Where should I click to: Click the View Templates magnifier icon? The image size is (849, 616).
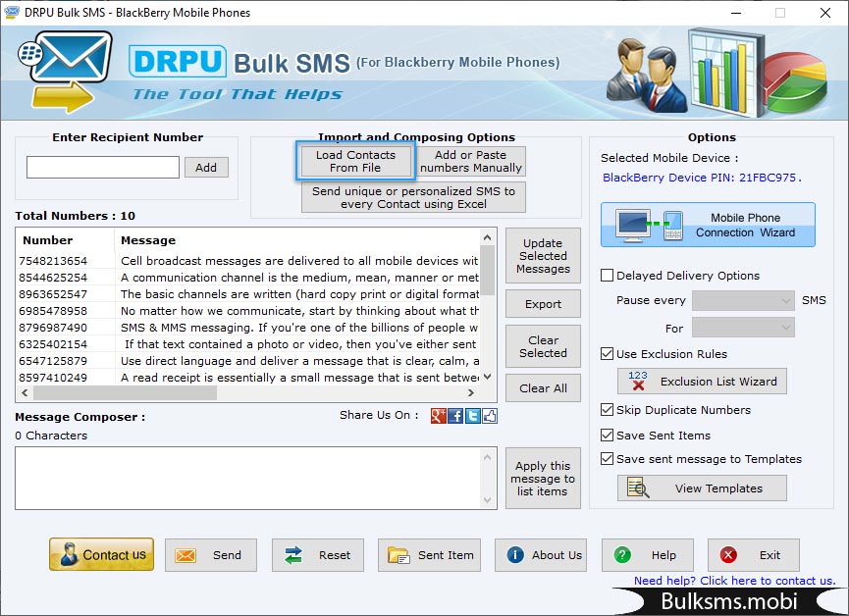click(638, 488)
